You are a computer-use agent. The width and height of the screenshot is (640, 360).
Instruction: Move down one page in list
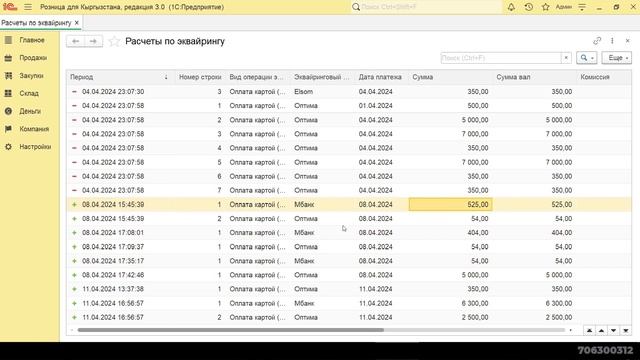(x=613, y=330)
